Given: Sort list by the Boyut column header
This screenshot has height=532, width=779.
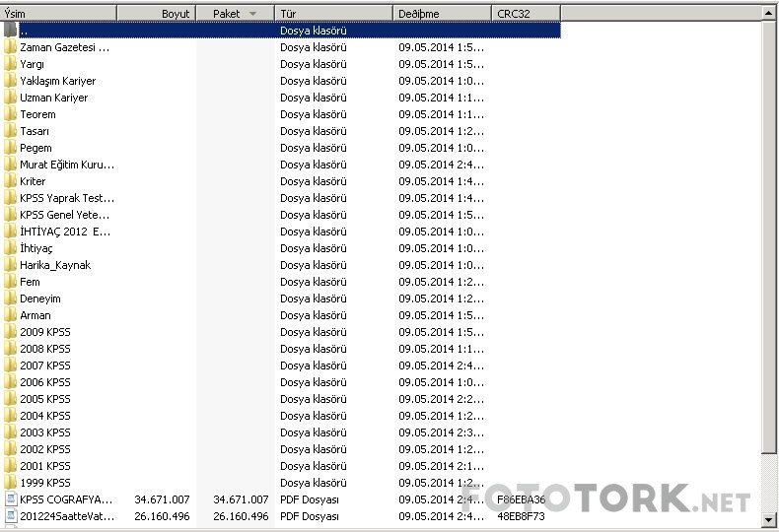Looking at the screenshot, I should coord(157,14).
